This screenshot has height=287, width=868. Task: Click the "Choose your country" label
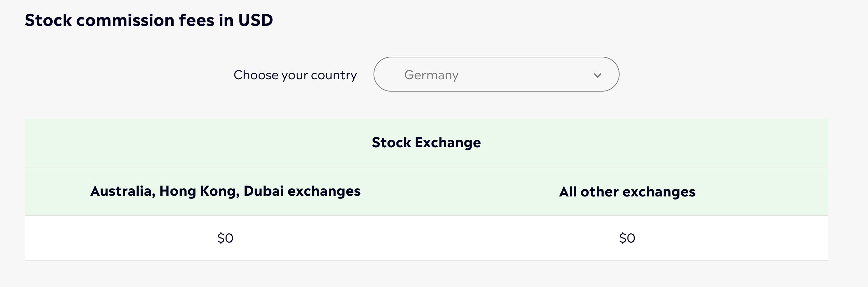(295, 75)
